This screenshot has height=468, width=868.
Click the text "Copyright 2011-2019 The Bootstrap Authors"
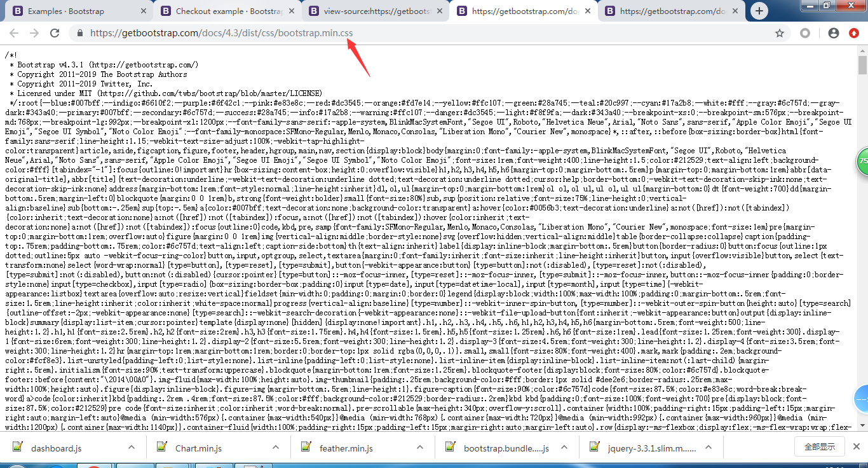pos(102,74)
